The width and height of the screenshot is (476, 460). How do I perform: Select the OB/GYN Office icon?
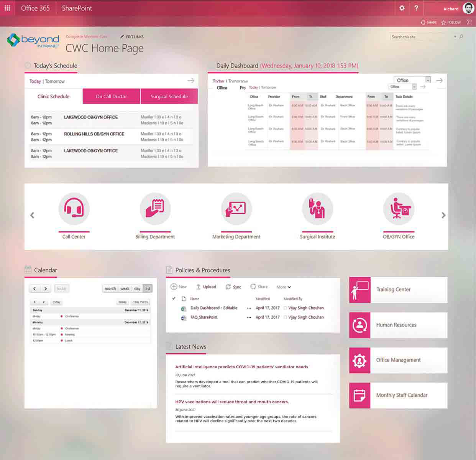point(399,209)
